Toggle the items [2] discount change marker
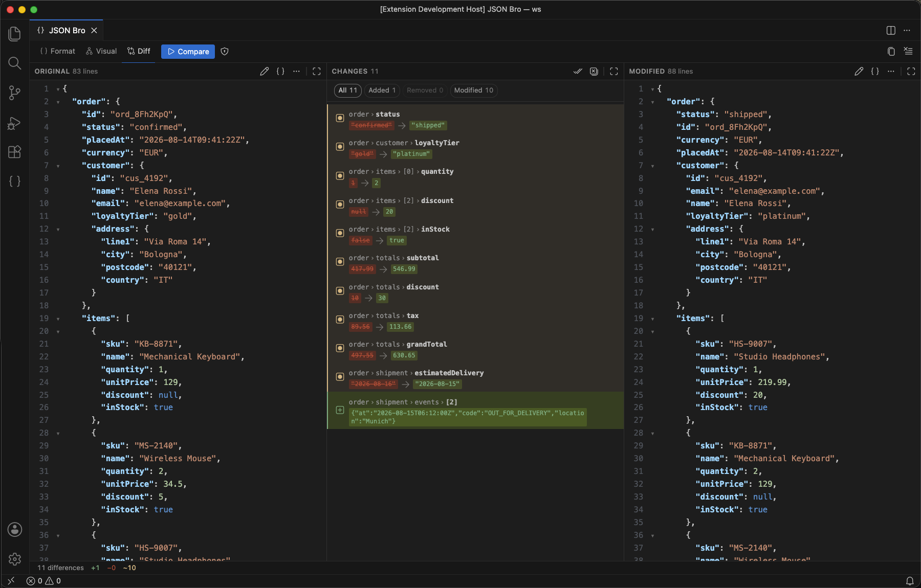This screenshot has height=588, width=921. coord(340,205)
